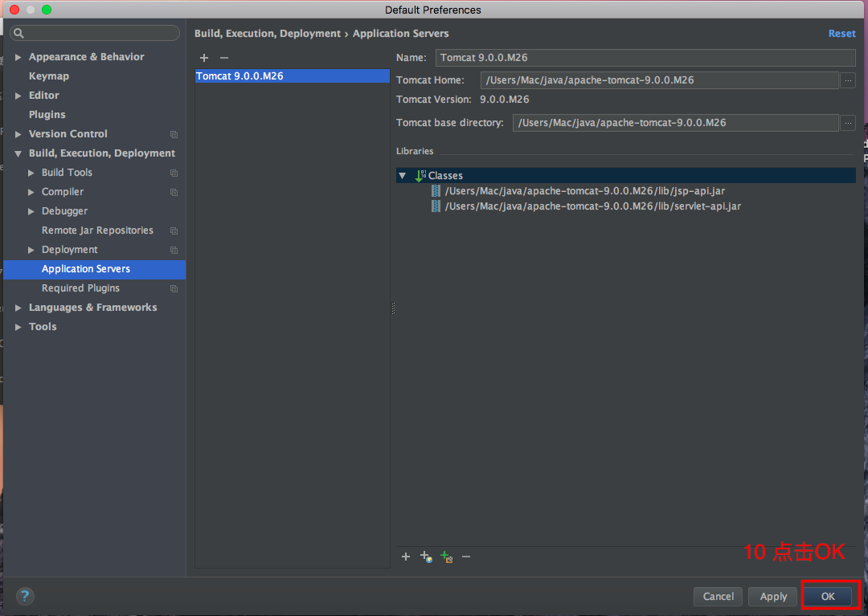Click the server Name field
The image size is (868, 616).
coord(645,58)
